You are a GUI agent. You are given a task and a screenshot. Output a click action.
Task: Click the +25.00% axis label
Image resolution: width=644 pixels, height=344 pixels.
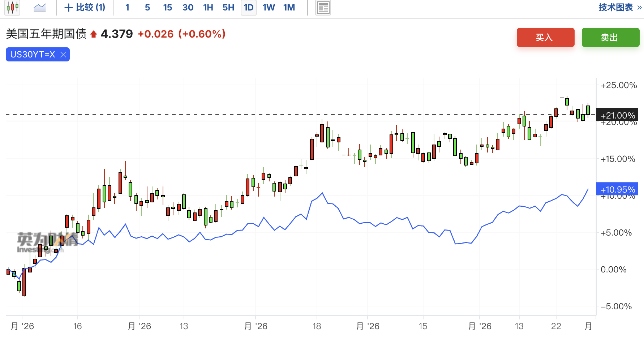coord(619,85)
